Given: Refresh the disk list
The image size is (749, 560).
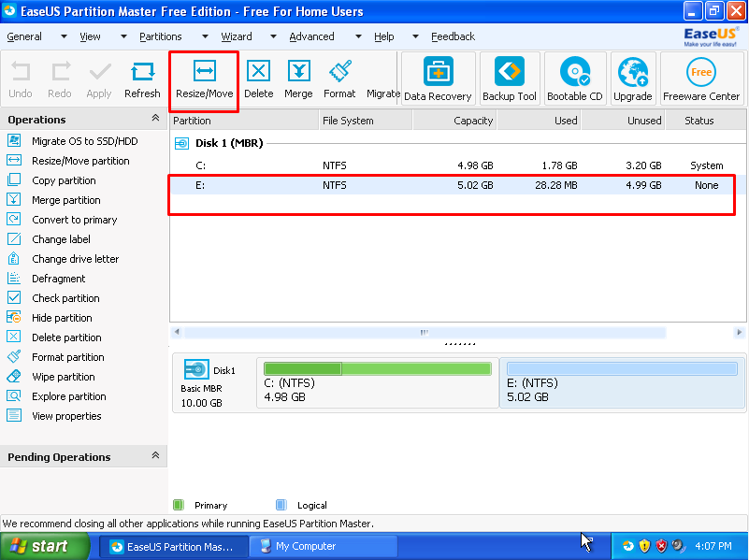Looking at the screenshot, I should pos(142,79).
